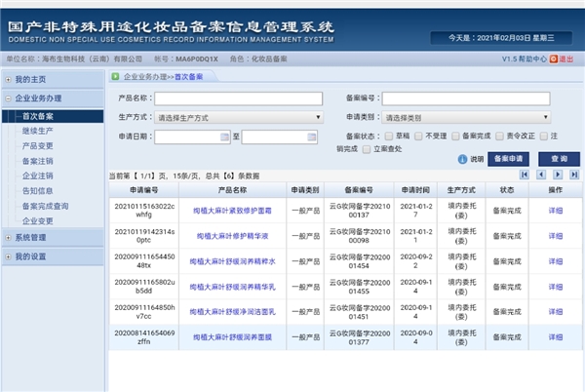Open 备案注销 in the sidebar

37,161
